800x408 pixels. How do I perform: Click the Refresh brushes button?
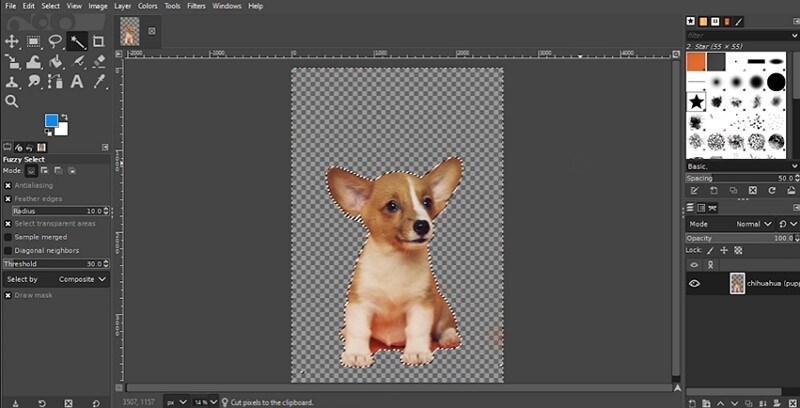point(772,191)
